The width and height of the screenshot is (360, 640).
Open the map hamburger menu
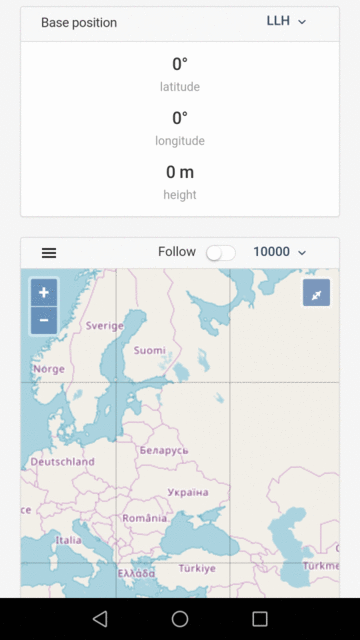[49, 253]
